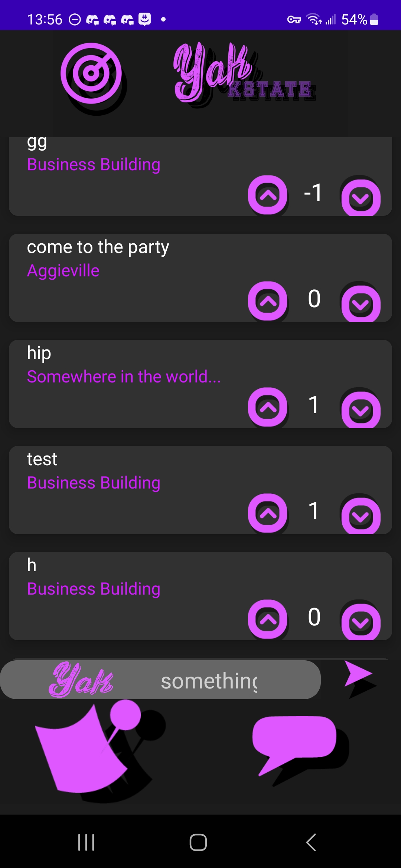Open the Android recent apps button
Screen dimensions: 401x868
[86, 842]
